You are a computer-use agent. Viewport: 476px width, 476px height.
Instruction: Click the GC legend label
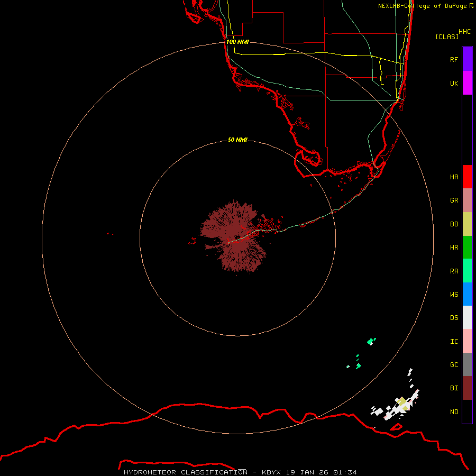[454, 365]
